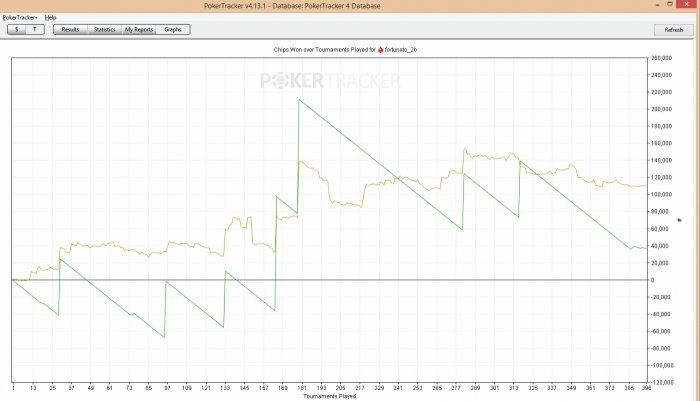Image resolution: width=700 pixels, height=401 pixels.
Task: Switch to cash games with the $ button
Action: [17, 29]
